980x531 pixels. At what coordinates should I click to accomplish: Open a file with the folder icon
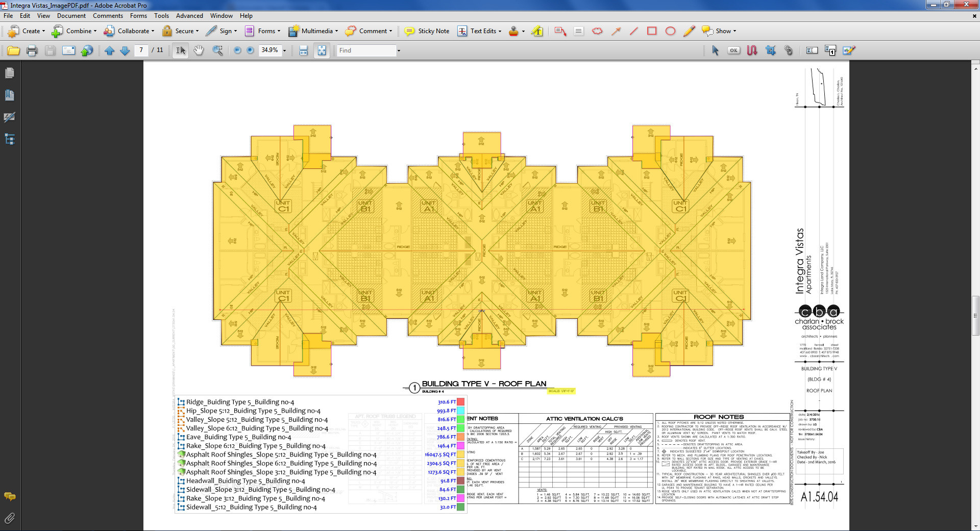(14, 50)
